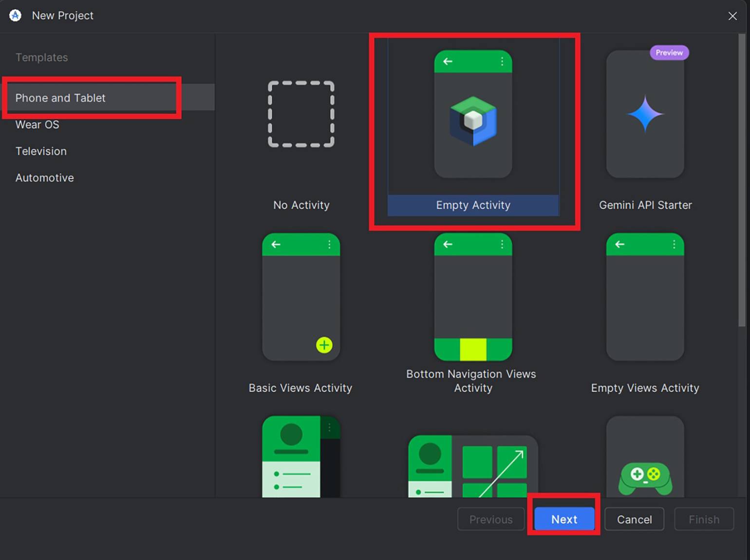Open the Phone and Tablet templates category
This screenshot has height=560, width=750.
click(x=107, y=97)
